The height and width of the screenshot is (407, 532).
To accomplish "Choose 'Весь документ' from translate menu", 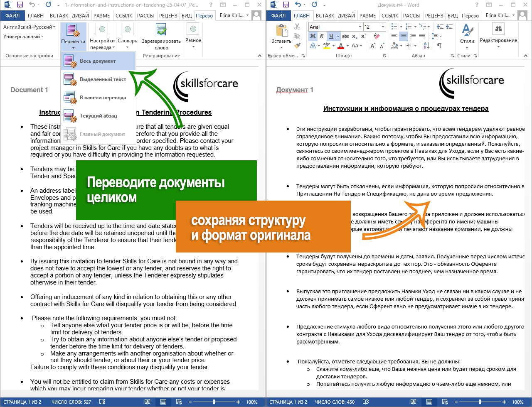I will tap(98, 61).
